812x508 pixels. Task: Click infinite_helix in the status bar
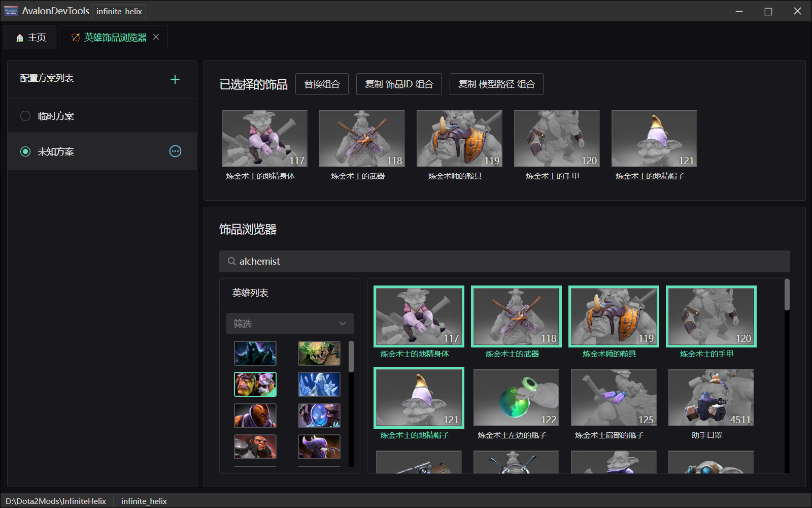144,501
